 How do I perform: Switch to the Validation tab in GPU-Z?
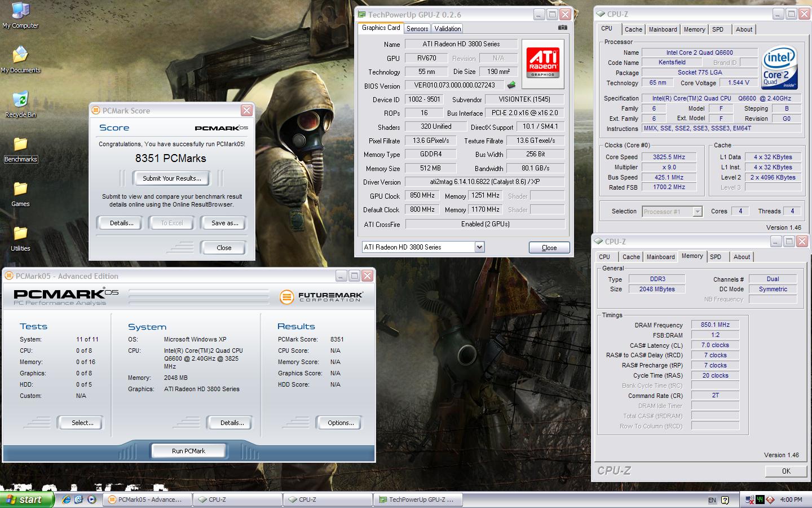448,28
